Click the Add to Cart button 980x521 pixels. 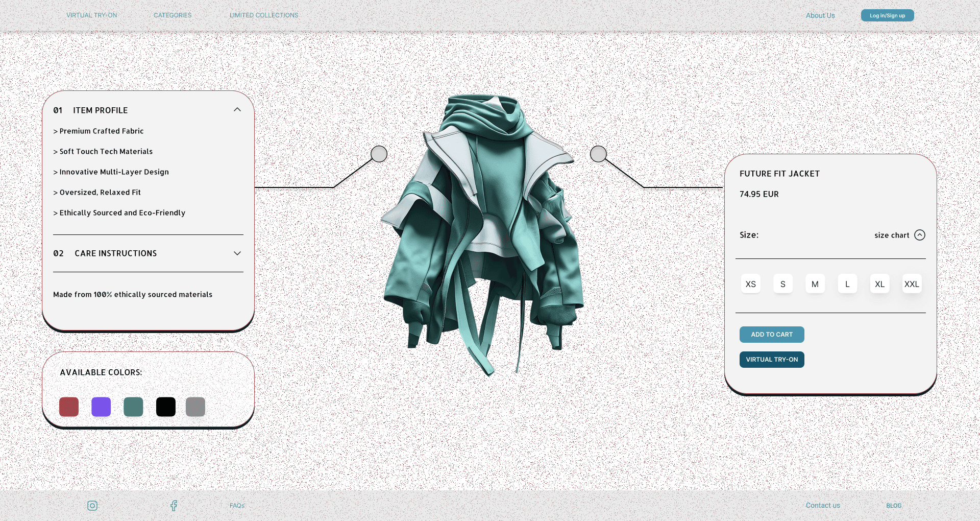[x=772, y=335]
